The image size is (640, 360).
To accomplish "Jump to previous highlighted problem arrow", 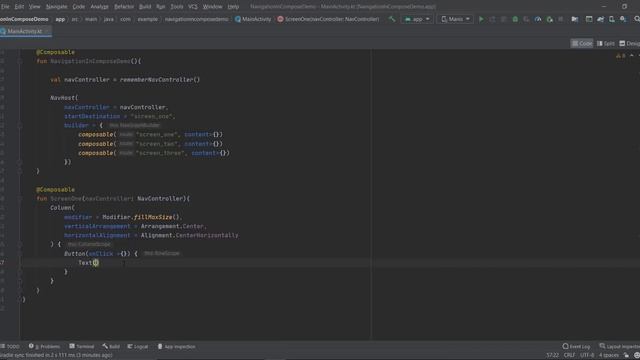I will coord(632,56).
